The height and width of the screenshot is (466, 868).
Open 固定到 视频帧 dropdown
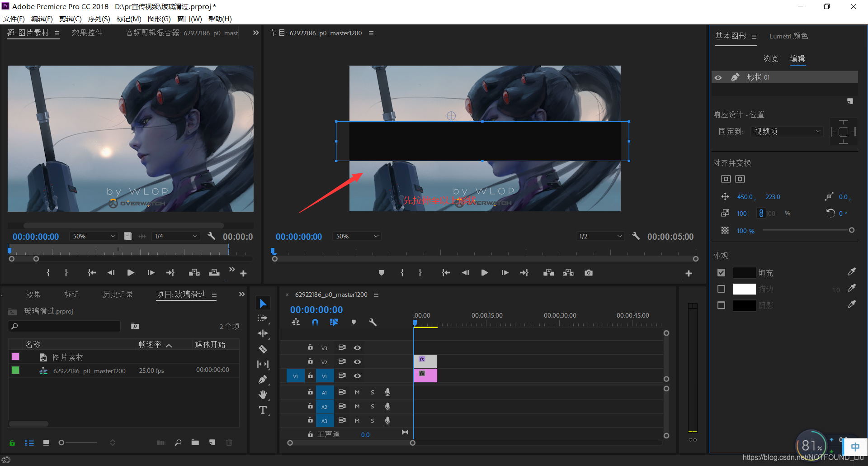(787, 131)
